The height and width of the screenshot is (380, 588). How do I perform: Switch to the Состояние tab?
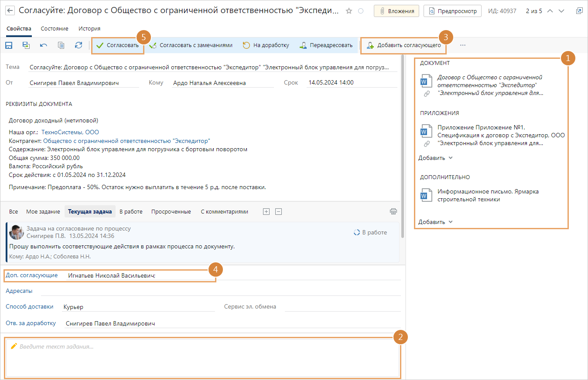pos(55,28)
